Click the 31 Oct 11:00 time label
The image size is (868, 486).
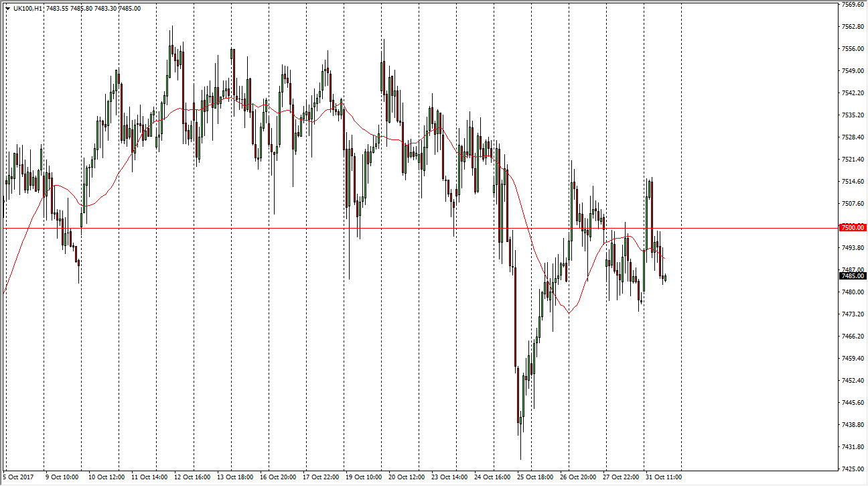(x=662, y=477)
